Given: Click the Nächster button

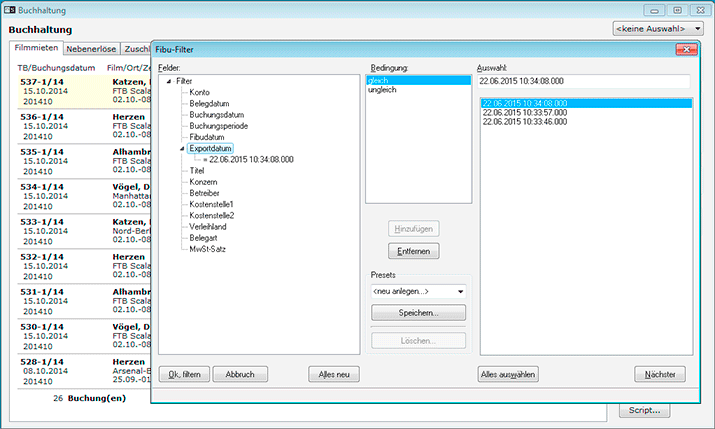Looking at the screenshot, I should coord(659,375).
